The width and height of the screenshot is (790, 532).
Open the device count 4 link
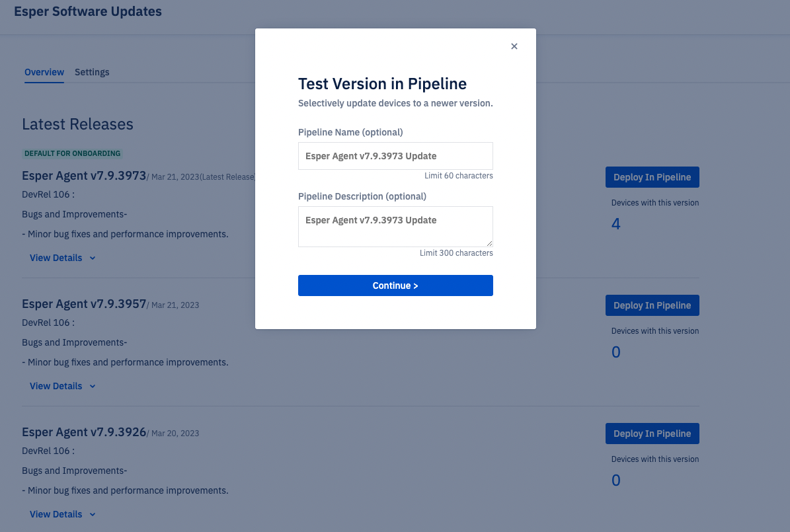(x=615, y=223)
